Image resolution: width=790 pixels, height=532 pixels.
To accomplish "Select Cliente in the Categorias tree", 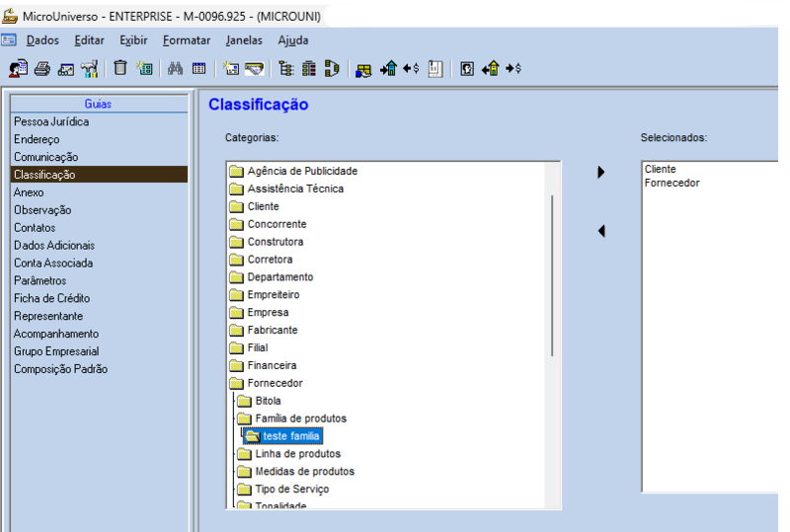I will coord(263,206).
